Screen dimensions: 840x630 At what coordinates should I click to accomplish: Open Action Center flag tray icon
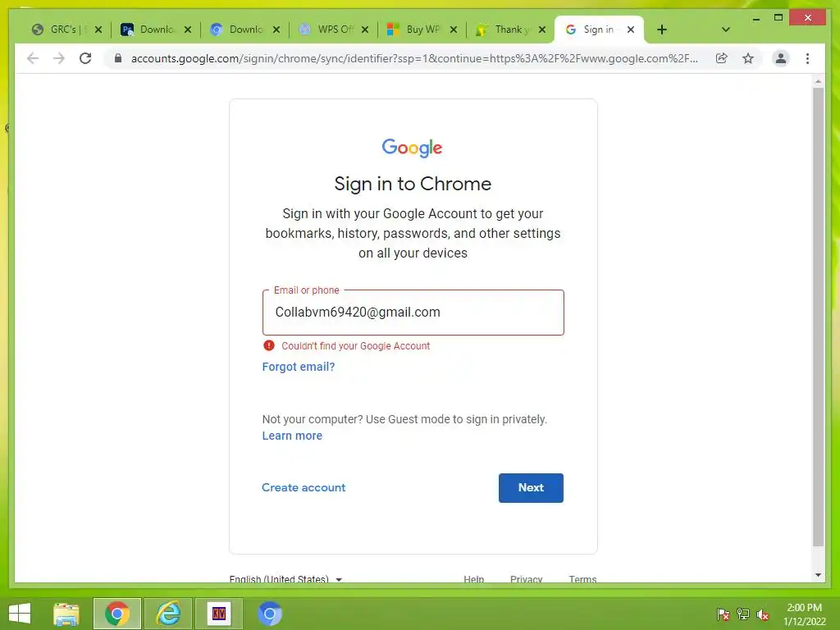pyautogui.click(x=724, y=614)
